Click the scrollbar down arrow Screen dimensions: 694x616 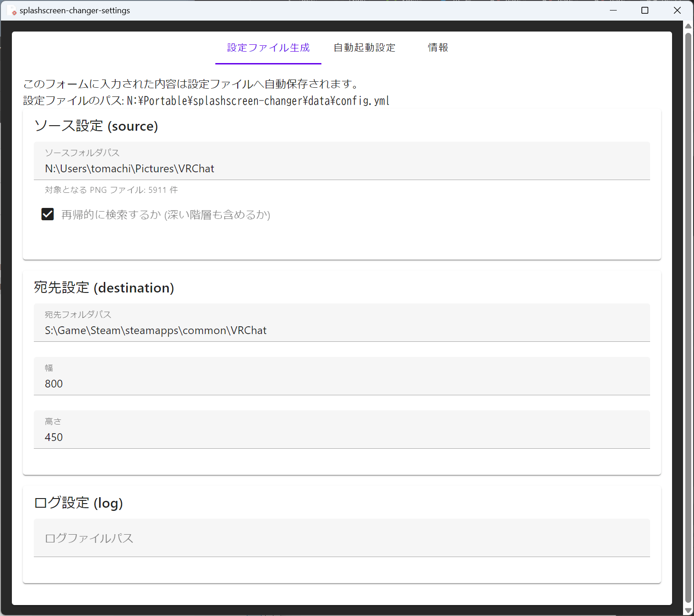pos(688,610)
